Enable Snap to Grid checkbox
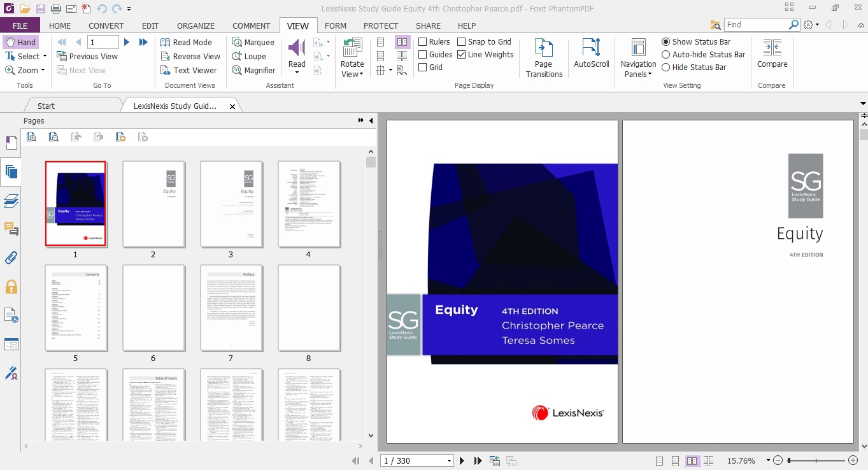 [462, 42]
